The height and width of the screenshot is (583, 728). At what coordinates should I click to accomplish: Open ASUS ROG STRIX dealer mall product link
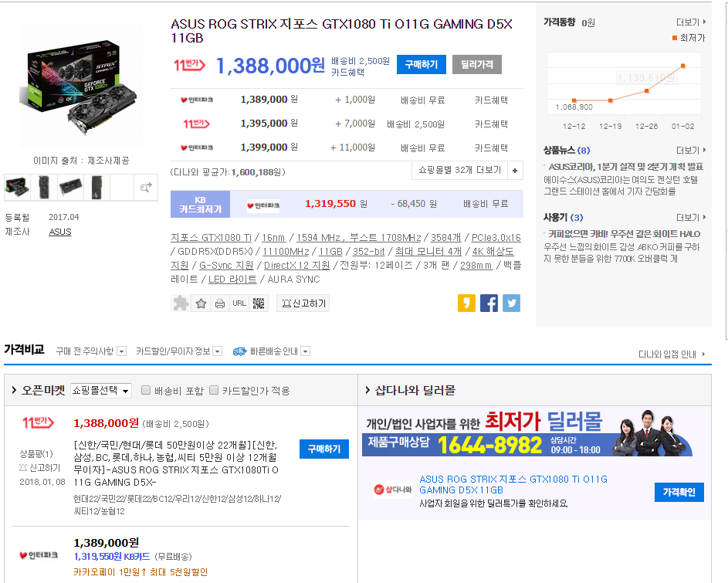click(x=513, y=484)
